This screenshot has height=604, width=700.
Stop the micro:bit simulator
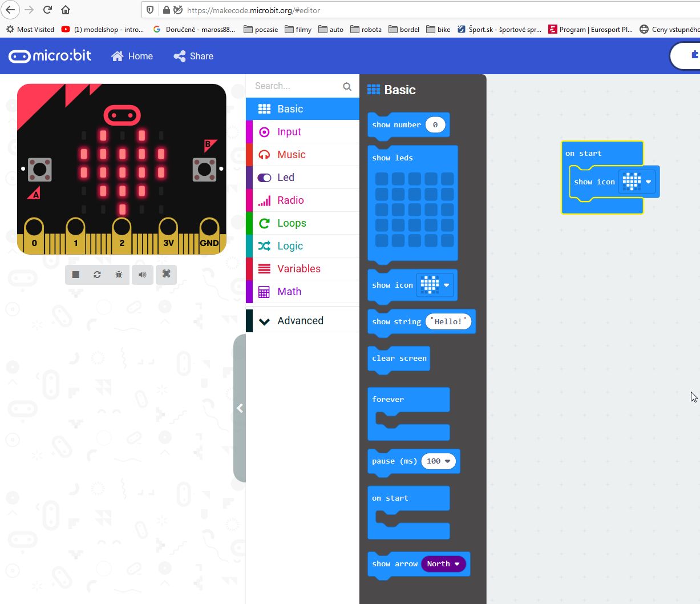point(75,275)
